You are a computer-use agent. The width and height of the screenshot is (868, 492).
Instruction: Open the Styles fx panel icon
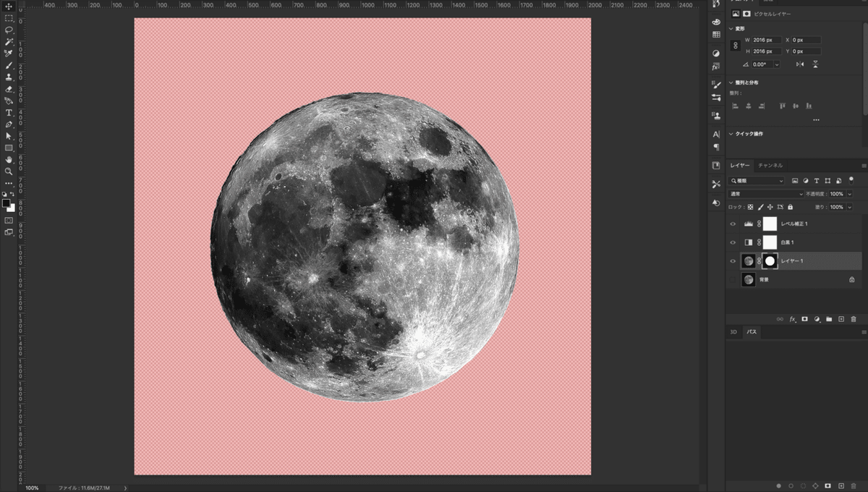coord(716,67)
